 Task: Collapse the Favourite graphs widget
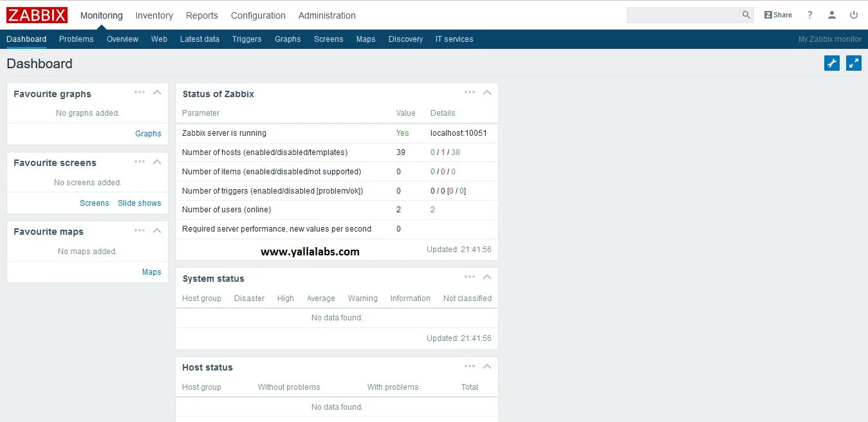coord(157,92)
